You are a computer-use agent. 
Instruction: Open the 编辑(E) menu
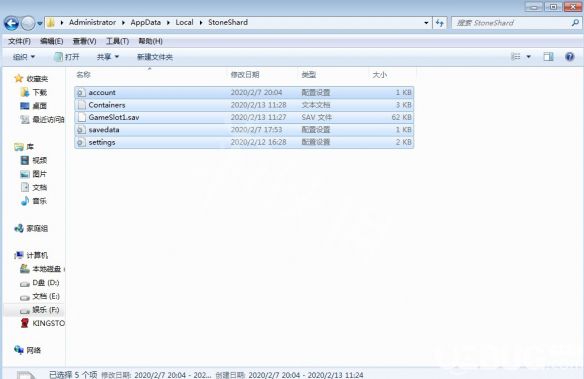pos(51,41)
